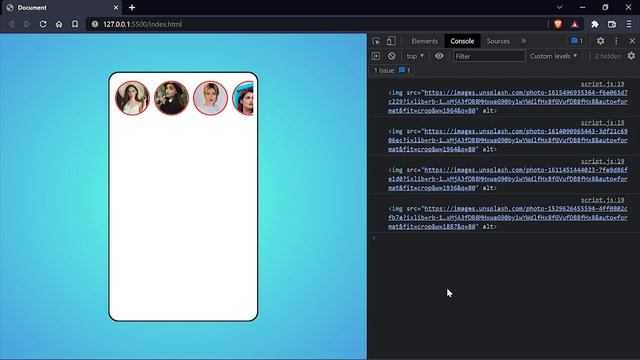The height and width of the screenshot is (360, 640).
Task: Open the photo-161409 image URL
Action: pos(508,140)
